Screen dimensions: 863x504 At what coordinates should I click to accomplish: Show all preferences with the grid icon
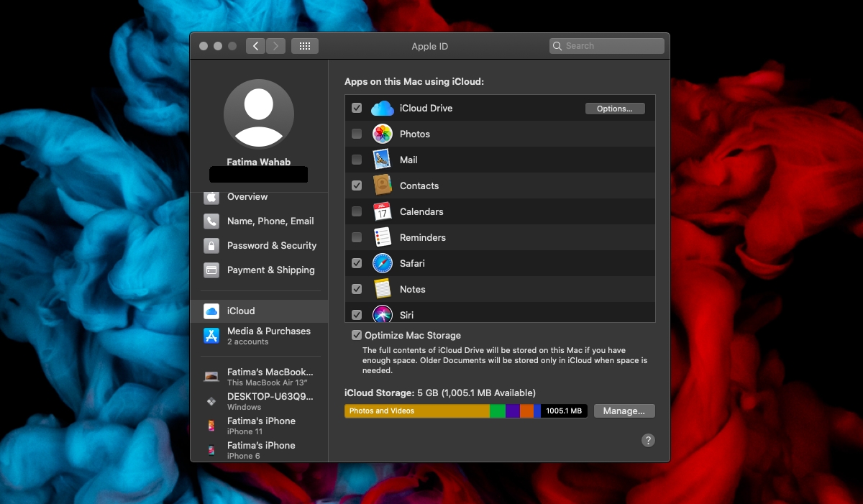tap(305, 46)
